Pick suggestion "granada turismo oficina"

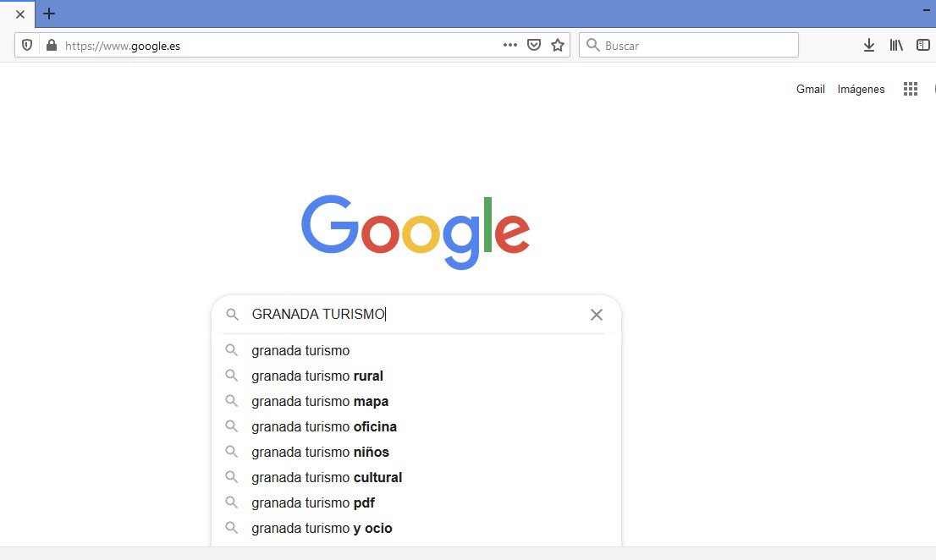pos(324,426)
